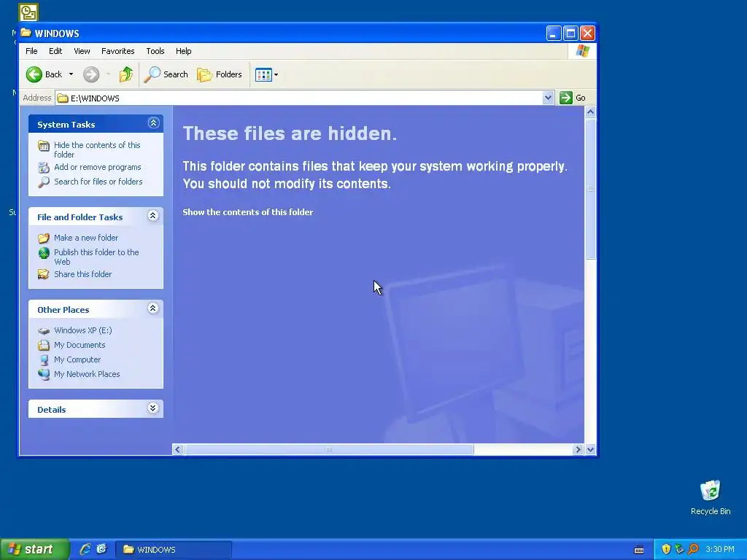Click Search for files or folders

pyautogui.click(x=98, y=182)
